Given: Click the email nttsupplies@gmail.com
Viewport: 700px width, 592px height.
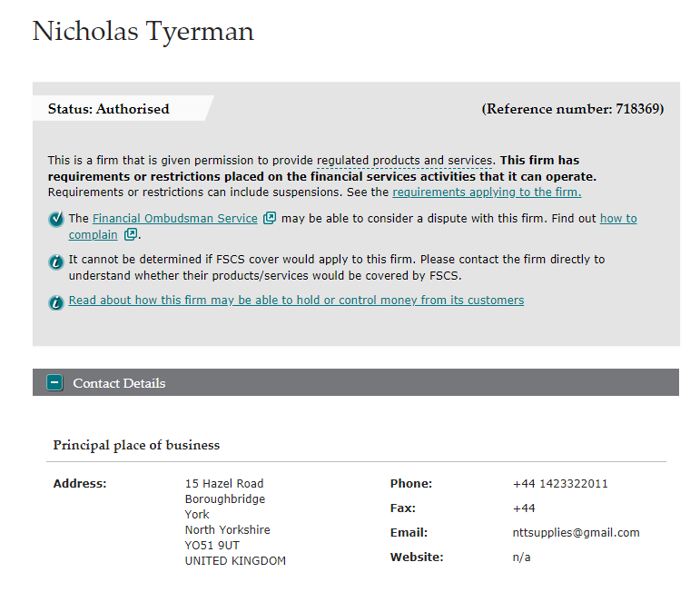Looking at the screenshot, I should (576, 532).
